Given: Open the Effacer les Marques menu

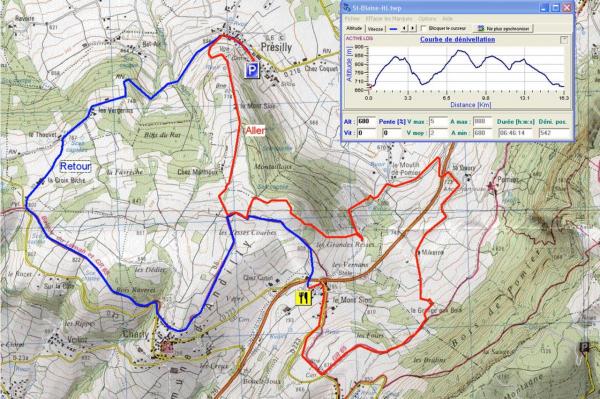Looking at the screenshot, I should [x=389, y=19].
